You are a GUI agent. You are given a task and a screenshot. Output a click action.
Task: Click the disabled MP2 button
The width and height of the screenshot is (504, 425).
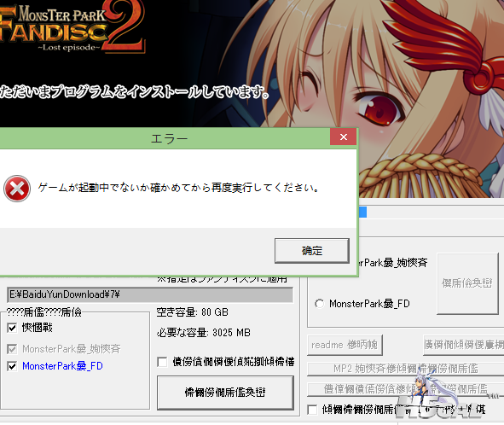(x=406, y=369)
